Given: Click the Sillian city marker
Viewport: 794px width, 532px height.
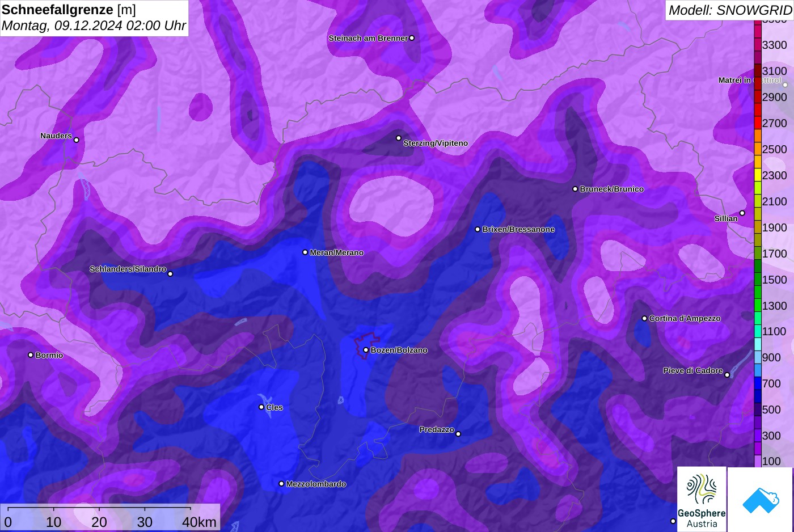Looking at the screenshot, I should [x=742, y=213].
